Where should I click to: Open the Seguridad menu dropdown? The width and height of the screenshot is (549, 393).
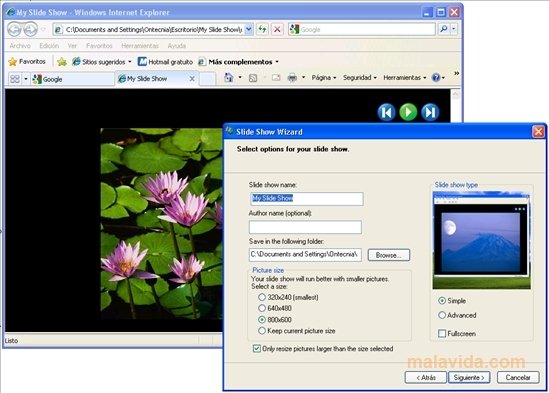pyautogui.click(x=360, y=77)
